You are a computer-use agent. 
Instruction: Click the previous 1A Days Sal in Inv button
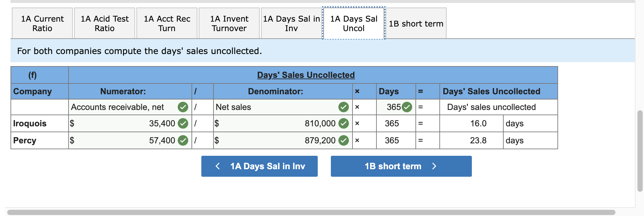click(259, 166)
